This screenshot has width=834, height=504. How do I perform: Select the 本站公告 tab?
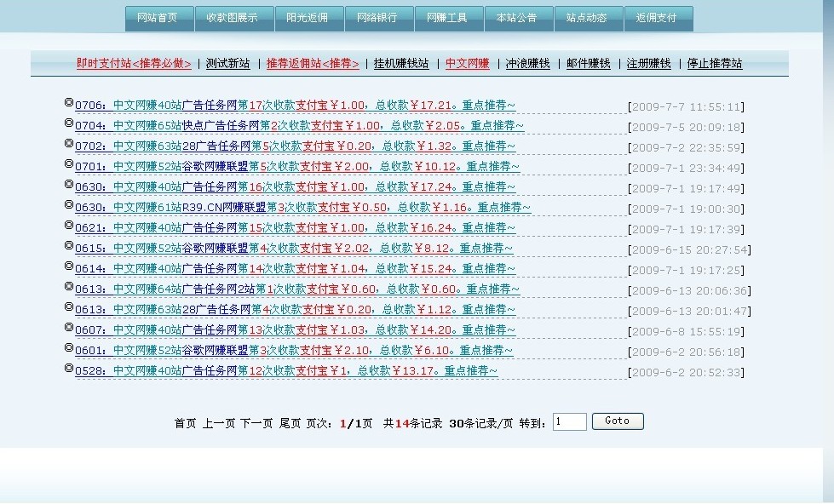[518, 17]
